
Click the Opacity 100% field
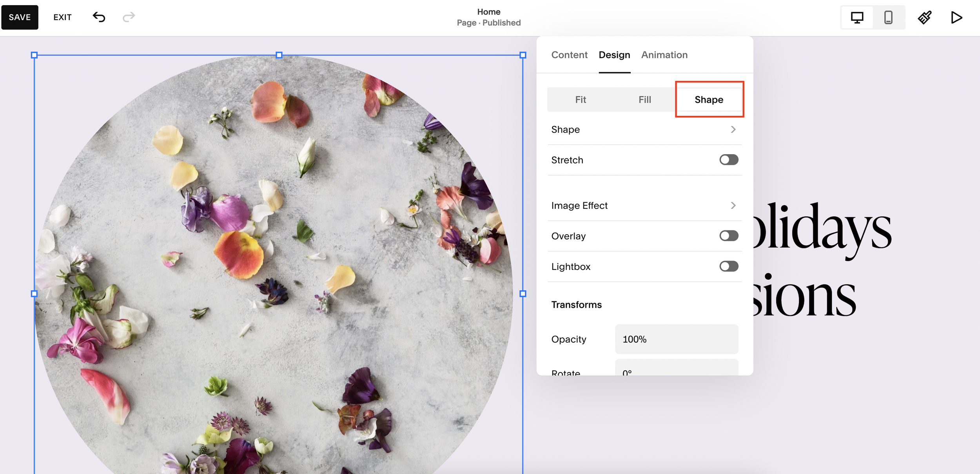pos(677,339)
